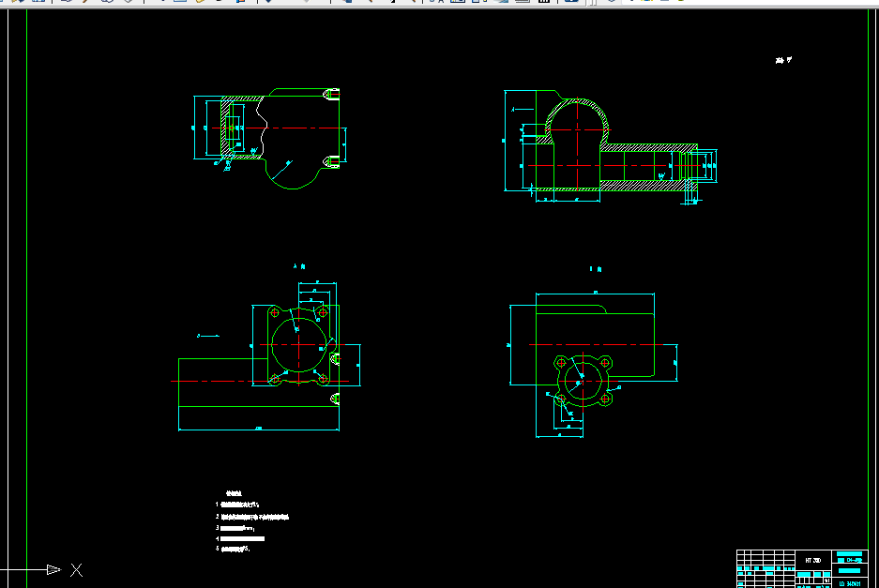Select the "LD 340001" drawing number text

[x=850, y=583]
